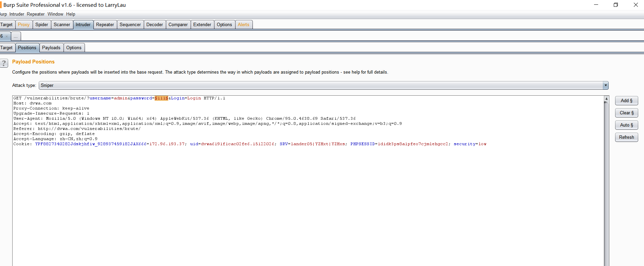Click the Payload Positions heading
The height and width of the screenshot is (266, 644).
pyautogui.click(x=33, y=62)
